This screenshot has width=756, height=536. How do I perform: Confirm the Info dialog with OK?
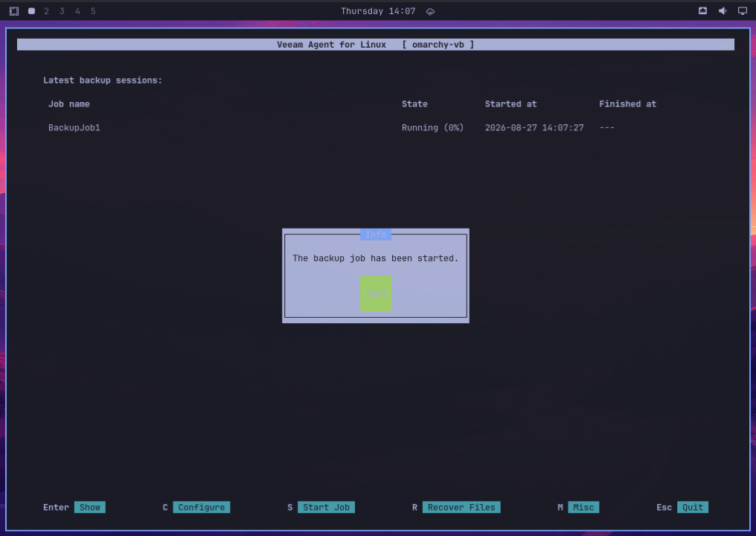(376, 293)
